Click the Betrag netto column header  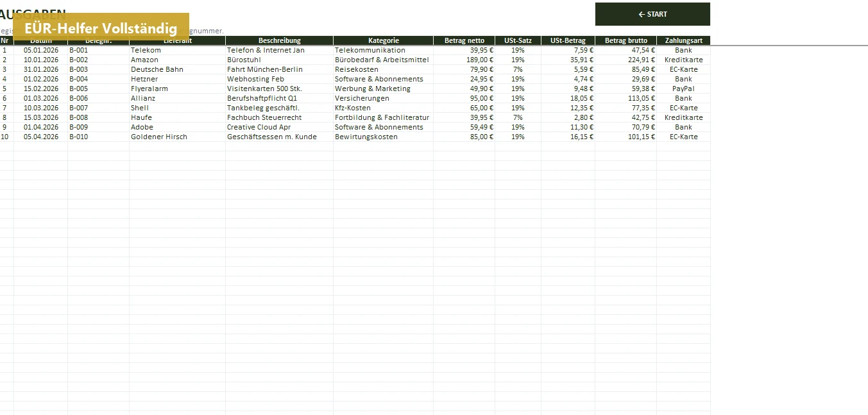[464, 40]
